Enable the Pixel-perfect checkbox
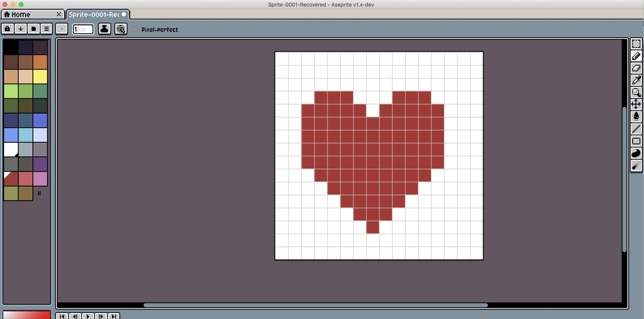Viewport: 644px width, 319px height. pyautogui.click(x=135, y=29)
